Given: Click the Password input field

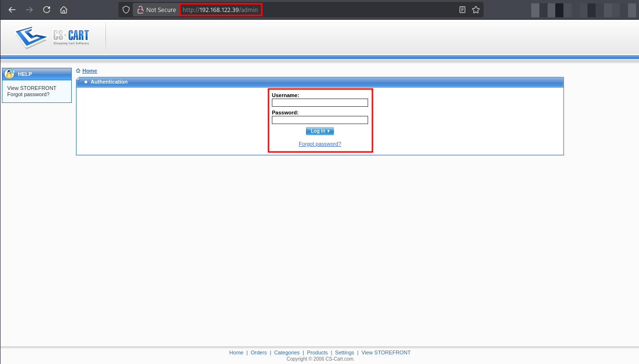Looking at the screenshot, I should coord(320,120).
